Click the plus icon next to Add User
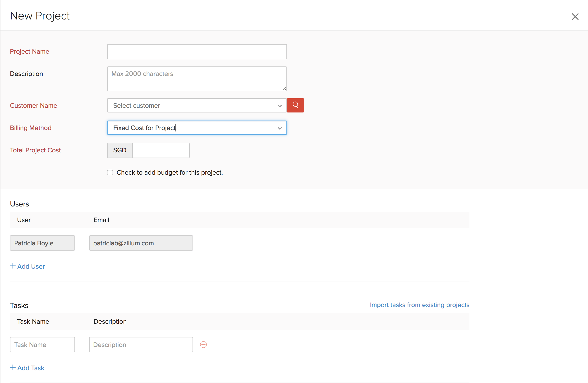The image size is (588, 383). point(13,266)
